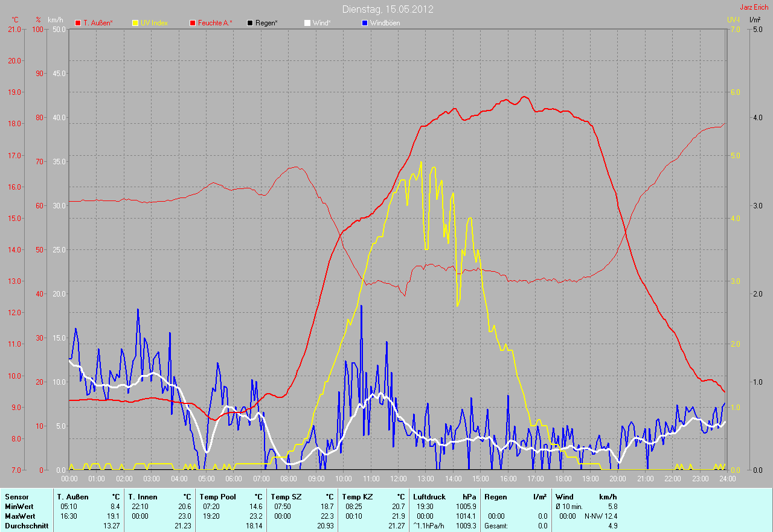Screen dimensions: 773x532
Task: Click the 'Gesamt:' rain total label
Action: (x=496, y=526)
